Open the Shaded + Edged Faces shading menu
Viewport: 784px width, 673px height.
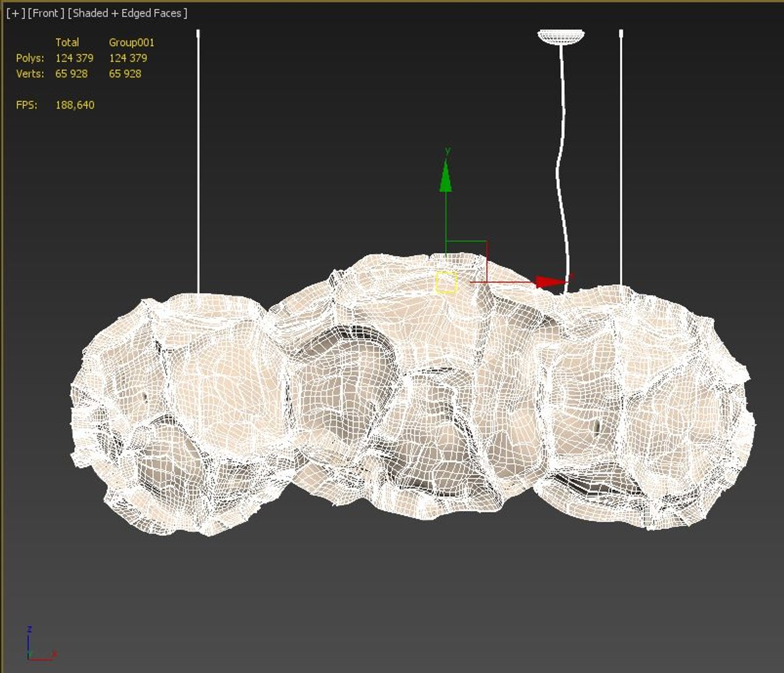click(x=128, y=13)
